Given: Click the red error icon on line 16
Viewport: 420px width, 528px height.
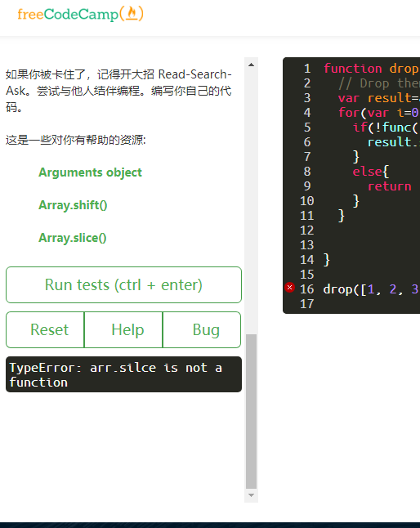Looking at the screenshot, I should [289, 288].
